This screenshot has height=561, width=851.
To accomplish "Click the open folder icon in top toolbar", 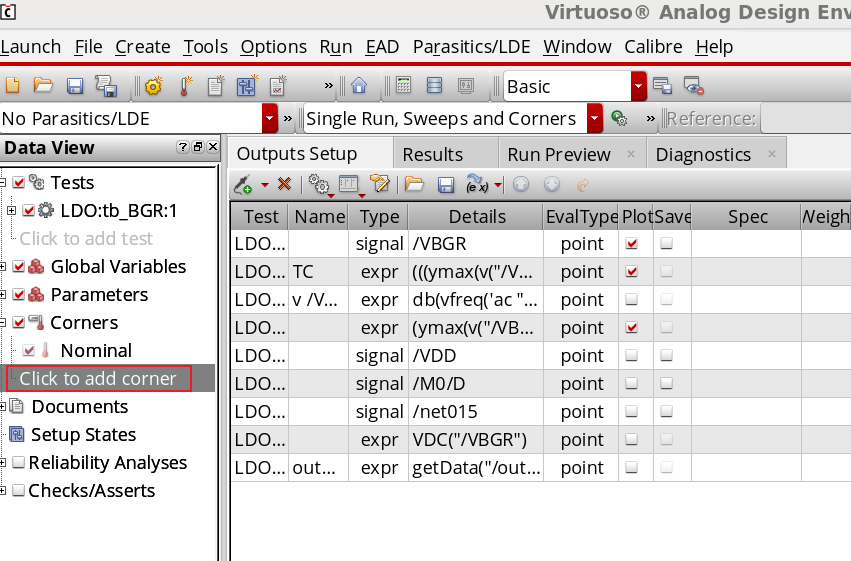I will (43, 86).
